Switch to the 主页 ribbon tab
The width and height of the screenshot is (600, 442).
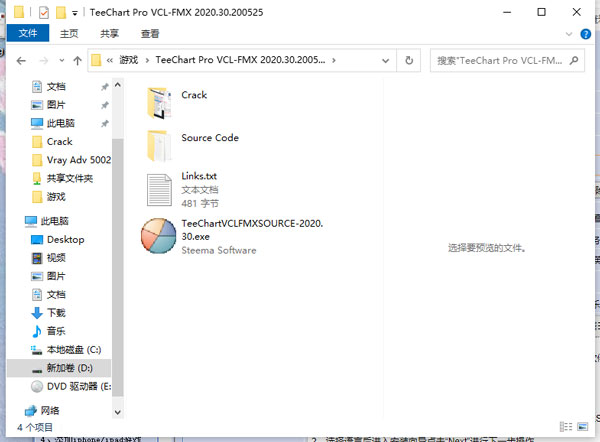click(69, 34)
